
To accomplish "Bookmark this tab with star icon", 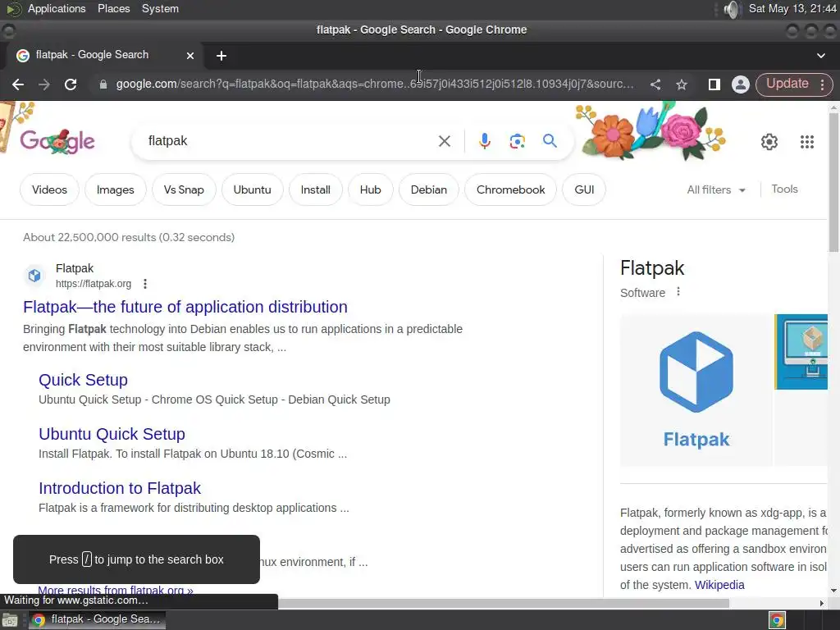I will (x=682, y=84).
